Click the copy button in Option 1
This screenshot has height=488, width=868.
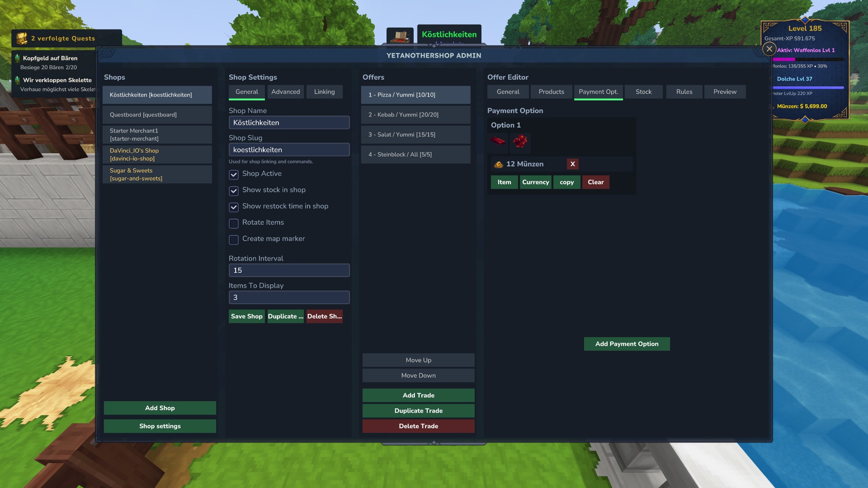point(567,182)
